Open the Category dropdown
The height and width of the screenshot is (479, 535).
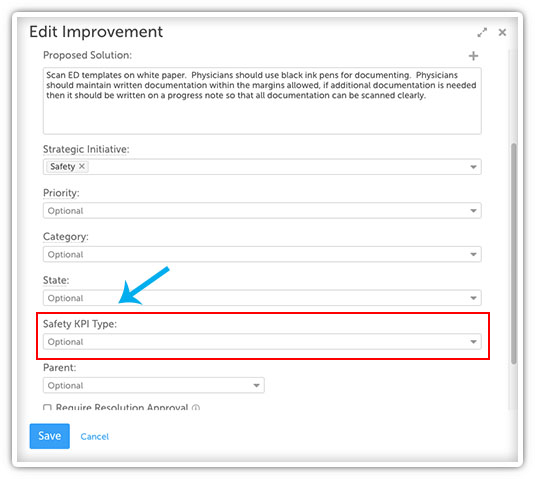262,254
